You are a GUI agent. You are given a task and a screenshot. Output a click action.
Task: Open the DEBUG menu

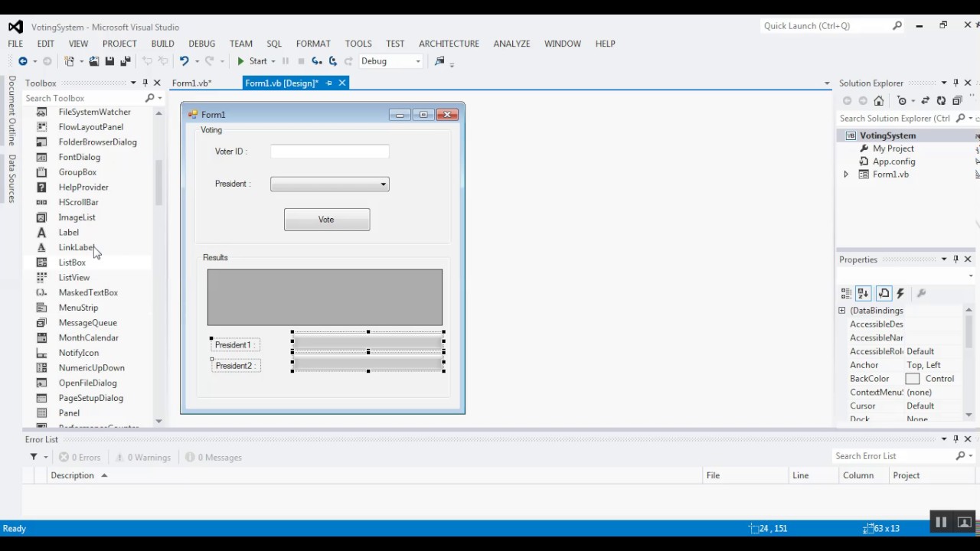pos(202,44)
